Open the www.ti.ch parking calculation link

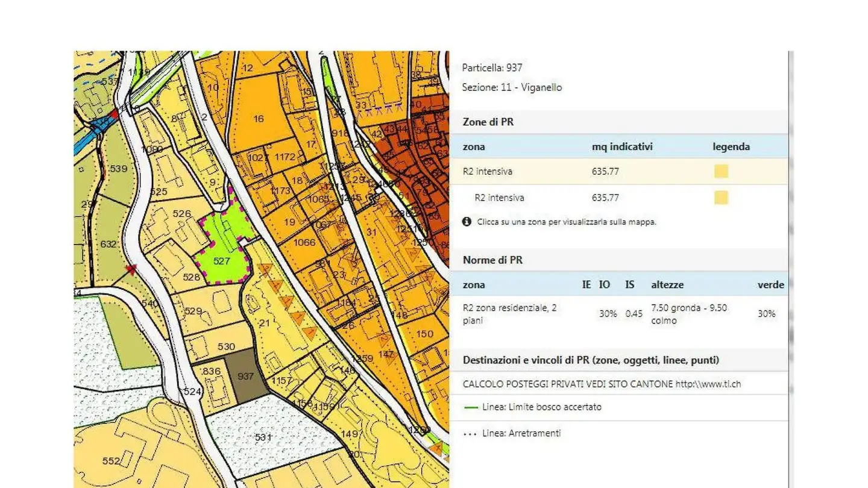click(x=708, y=384)
